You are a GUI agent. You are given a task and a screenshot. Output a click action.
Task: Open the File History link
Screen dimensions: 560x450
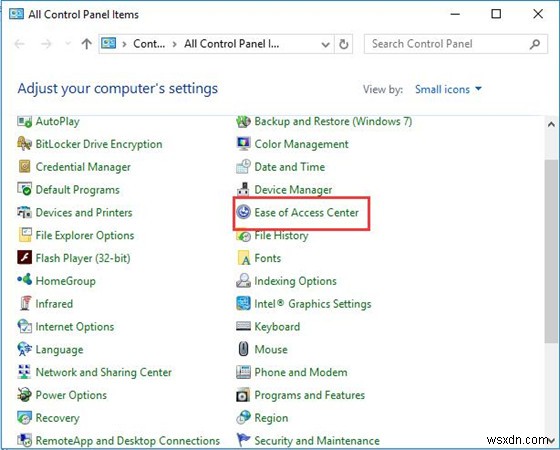[x=281, y=235]
